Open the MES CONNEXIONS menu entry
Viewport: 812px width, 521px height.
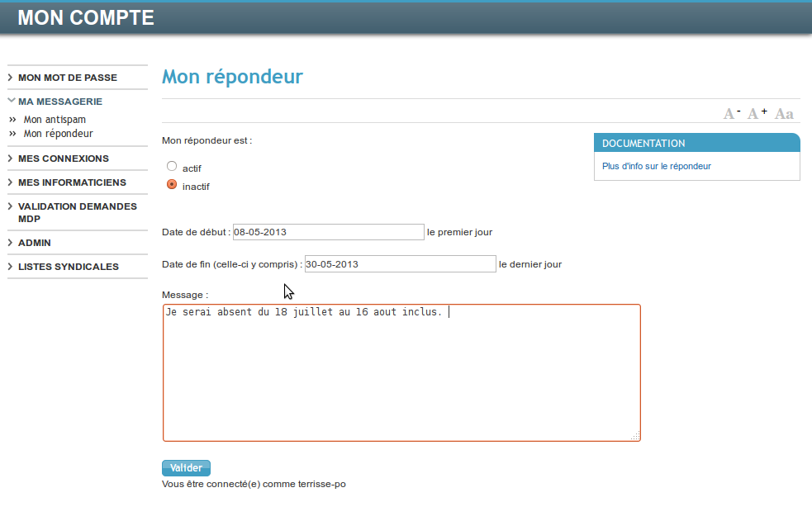(63, 158)
